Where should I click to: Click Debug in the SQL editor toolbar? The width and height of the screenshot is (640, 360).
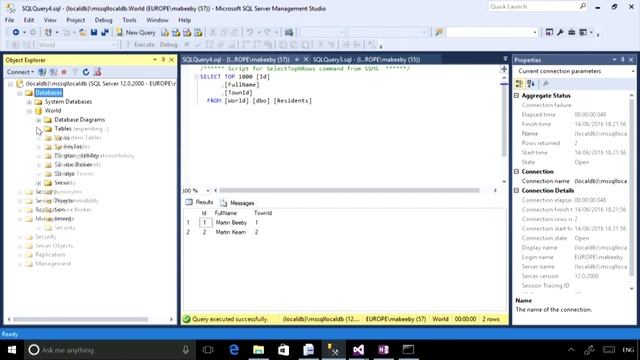(168, 44)
